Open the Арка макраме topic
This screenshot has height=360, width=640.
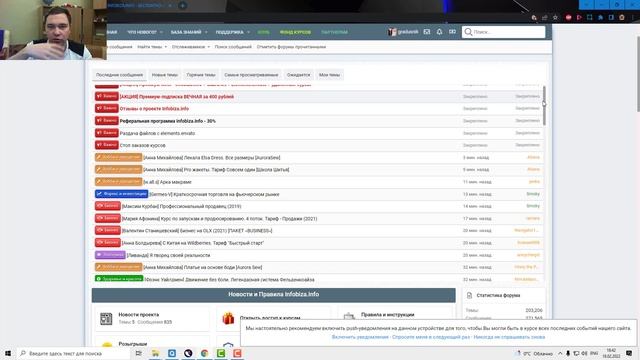point(167,182)
